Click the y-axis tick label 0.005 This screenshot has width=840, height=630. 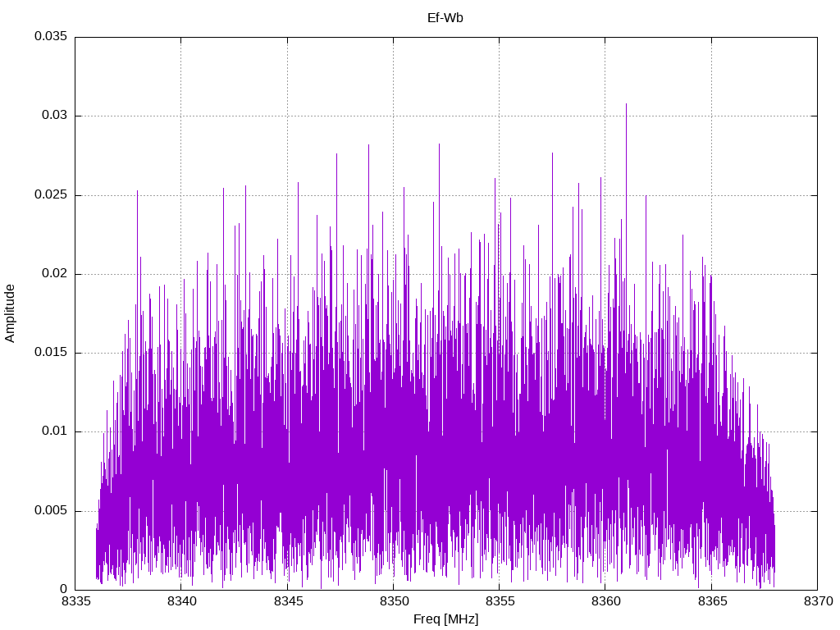tap(51, 510)
